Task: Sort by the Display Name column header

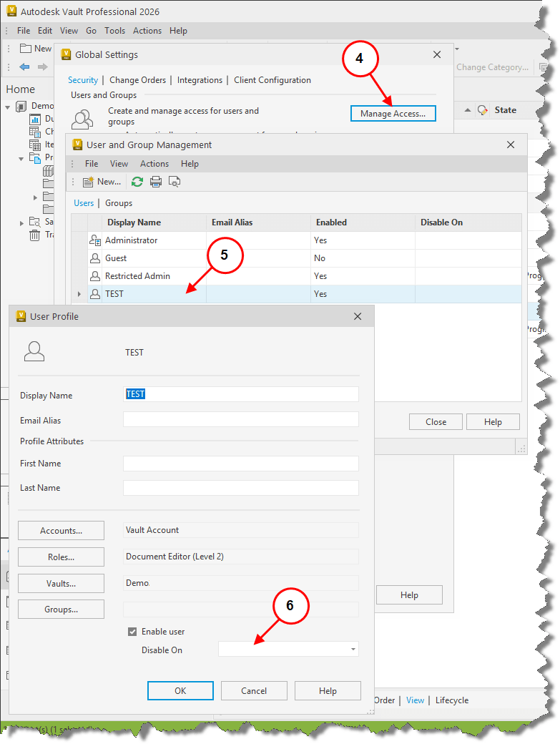Action: pyautogui.click(x=154, y=222)
